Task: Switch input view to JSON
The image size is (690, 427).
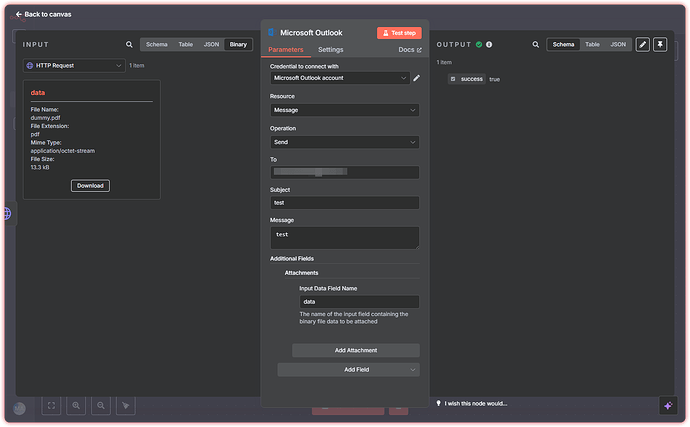Action: (211, 44)
